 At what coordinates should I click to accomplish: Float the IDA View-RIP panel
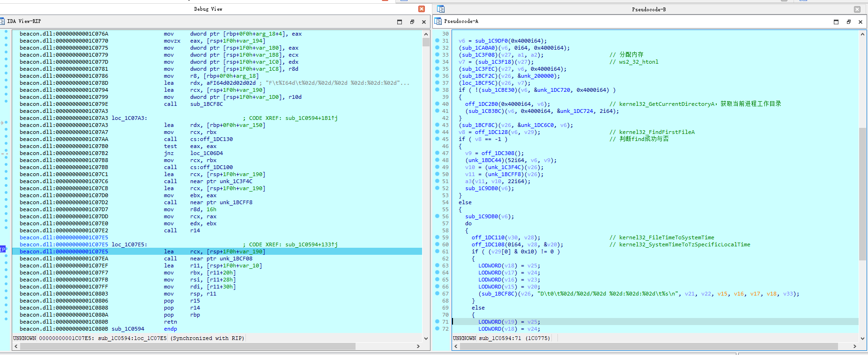pos(412,22)
